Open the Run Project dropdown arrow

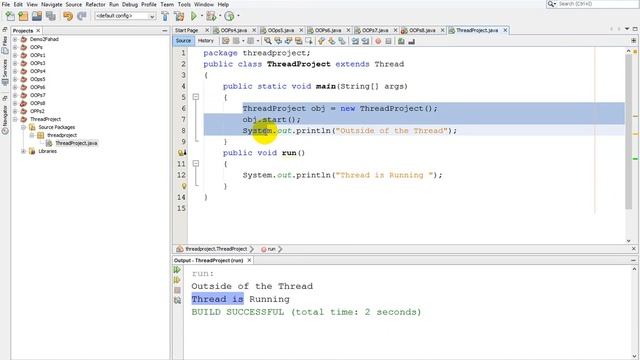coord(202,16)
